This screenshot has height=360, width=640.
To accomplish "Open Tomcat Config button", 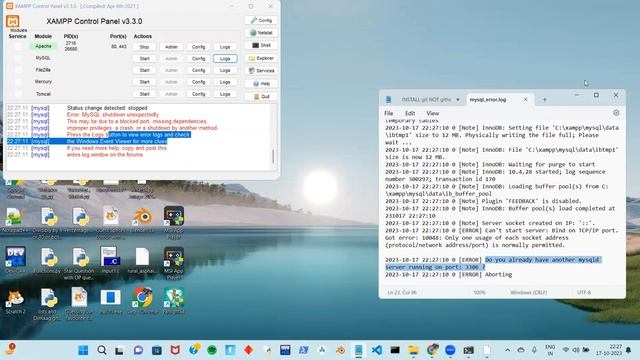I will (x=198, y=94).
